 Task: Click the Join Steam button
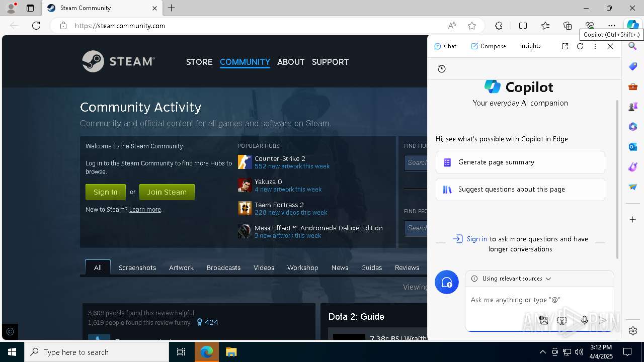point(167,192)
